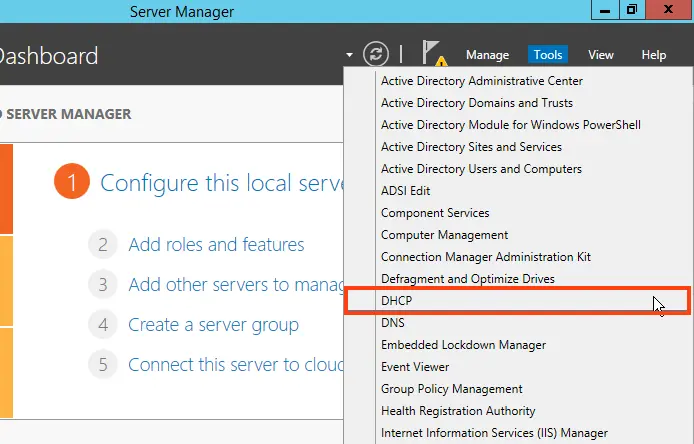The height and width of the screenshot is (444, 694).
Task: Open the Tools menu
Action: (548, 55)
